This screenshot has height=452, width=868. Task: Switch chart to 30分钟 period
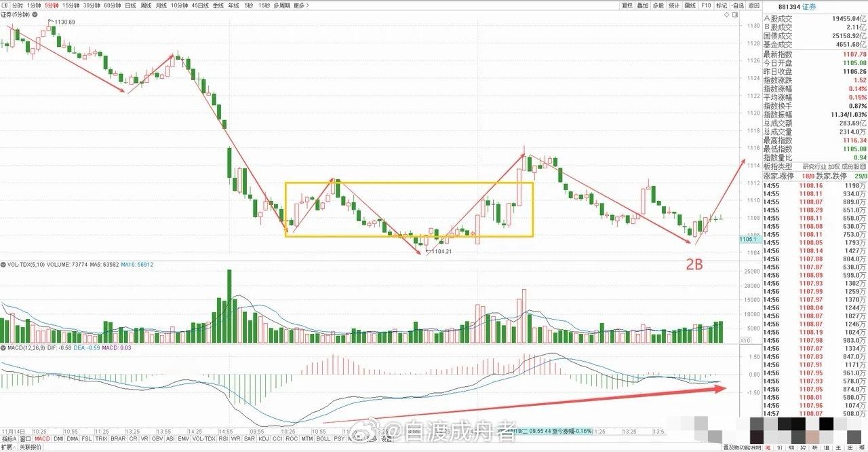tap(92, 5)
